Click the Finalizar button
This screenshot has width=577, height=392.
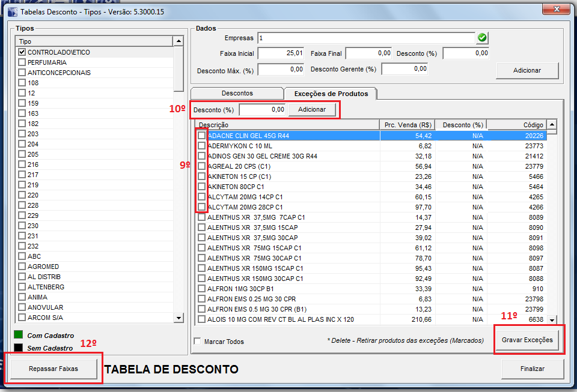pos(532,369)
